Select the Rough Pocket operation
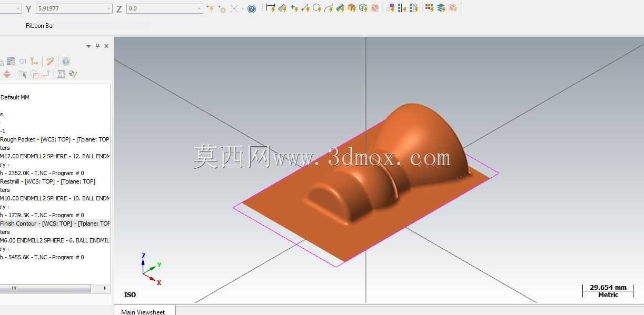Viewport: 644px width, 315px height. click(x=55, y=139)
